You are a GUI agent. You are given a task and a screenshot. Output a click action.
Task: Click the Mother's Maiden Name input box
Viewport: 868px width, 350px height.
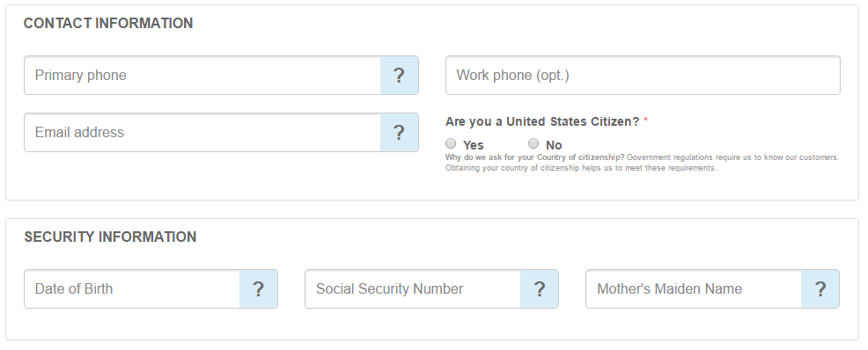[693, 289]
